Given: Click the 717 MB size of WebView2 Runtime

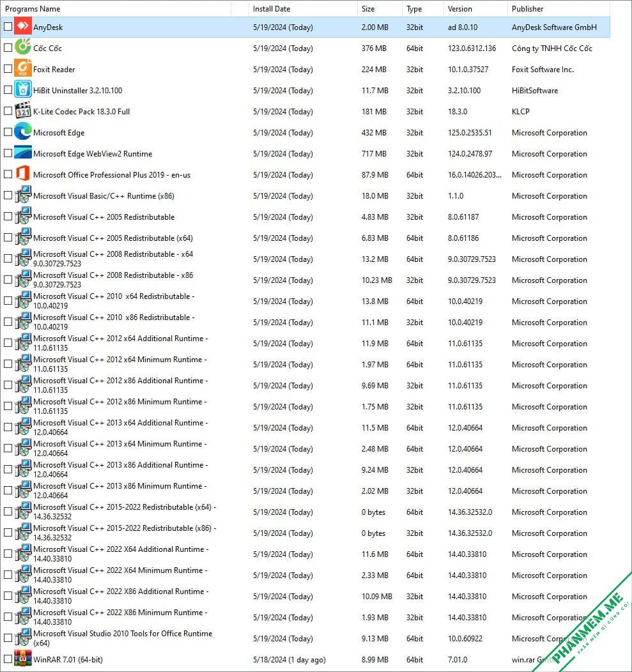Looking at the screenshot, I should click(x=374, y=153).
